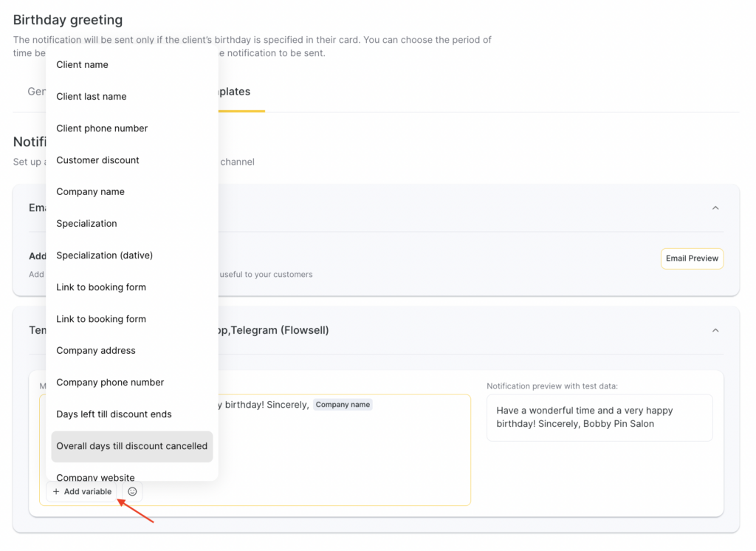Choose Days left till discount ends
This screenshot has width=756, height=551.
pyautogui.click(x=114, y=414)
